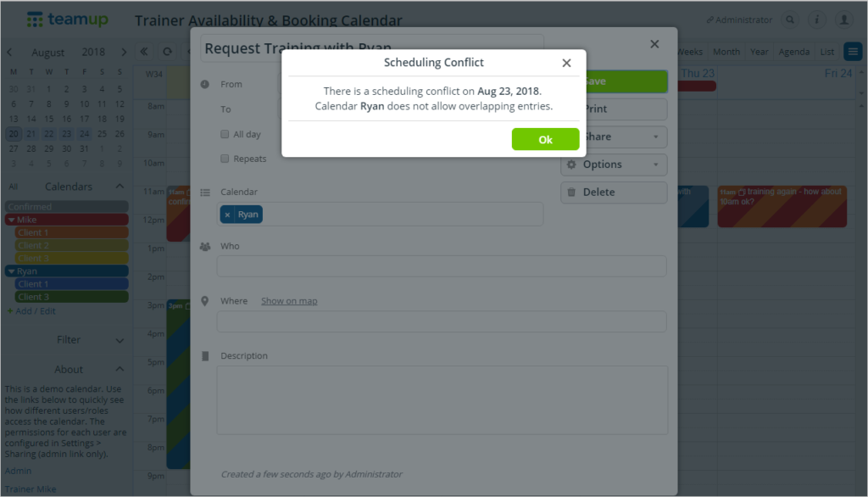The height and width of the screenshot is (497, 868).
Task: Open the blue list-view menu icon
Action: tap(853, 51)
